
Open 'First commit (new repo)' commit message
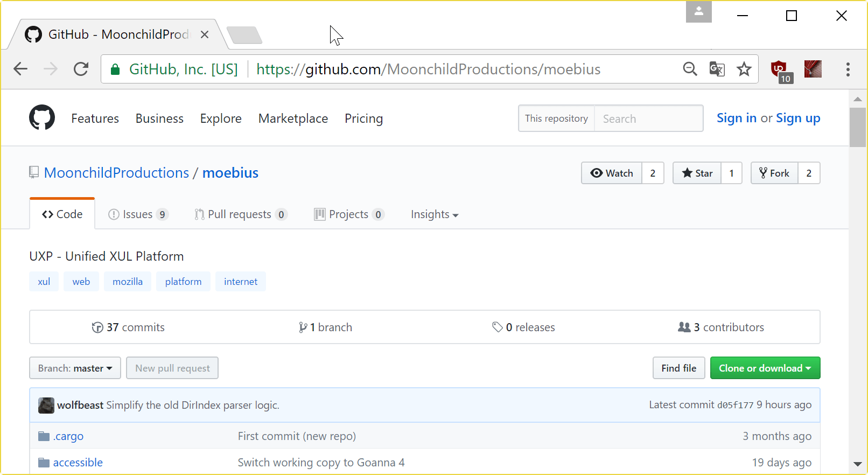coord(297,436)
